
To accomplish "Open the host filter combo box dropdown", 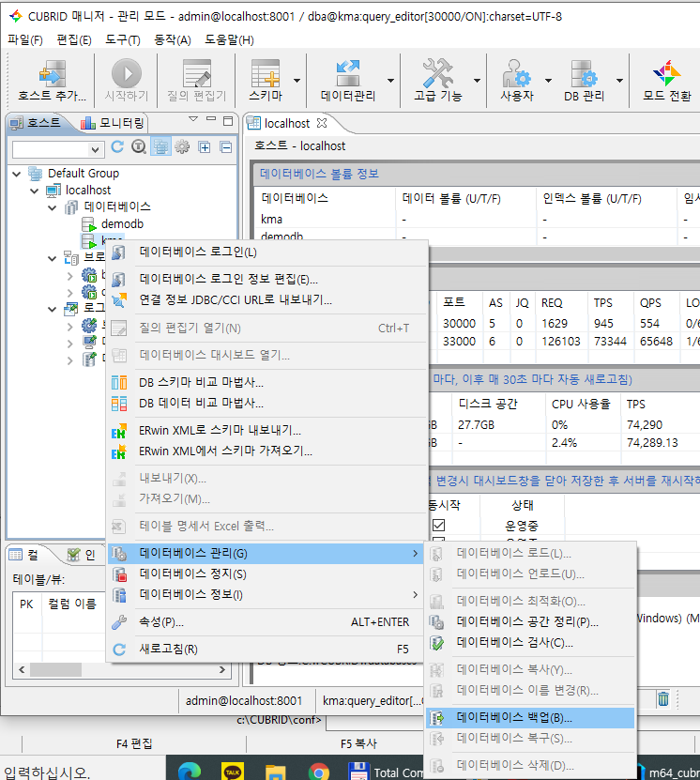I will click(95, 149).
